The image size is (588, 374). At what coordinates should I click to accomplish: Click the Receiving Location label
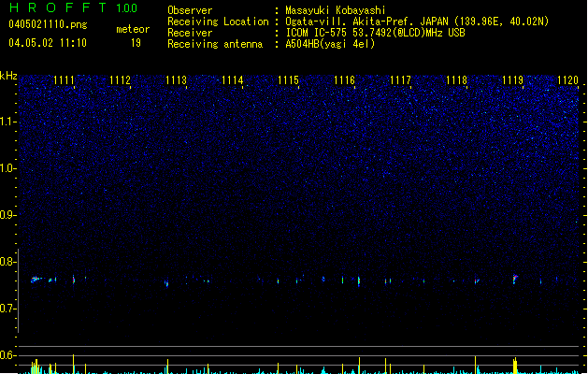pos(218,22)
